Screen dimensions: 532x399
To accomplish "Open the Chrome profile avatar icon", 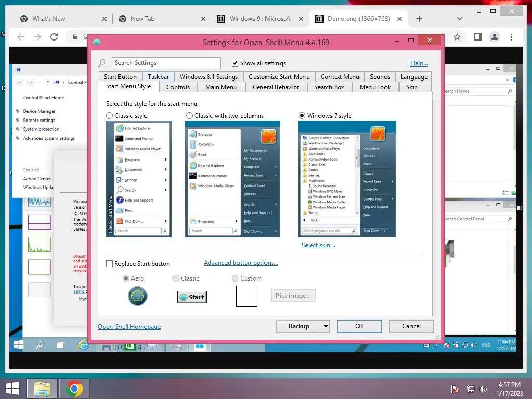I will tap(495, 37).
